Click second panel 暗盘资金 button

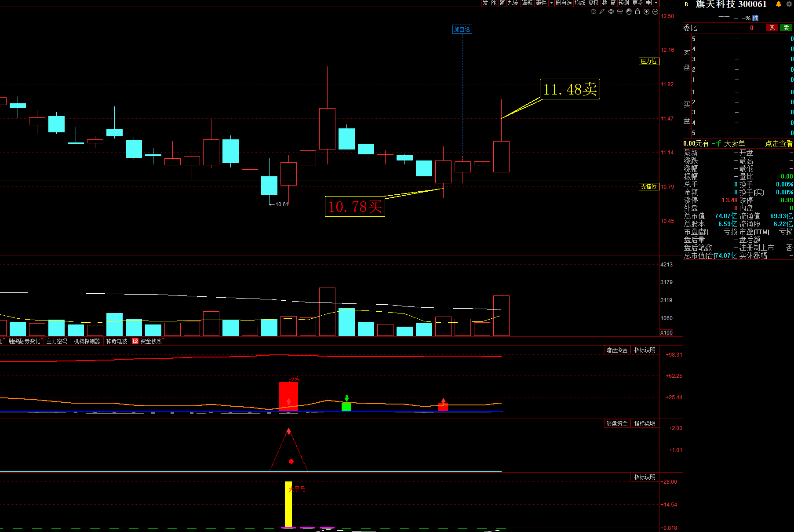point(617,423)
